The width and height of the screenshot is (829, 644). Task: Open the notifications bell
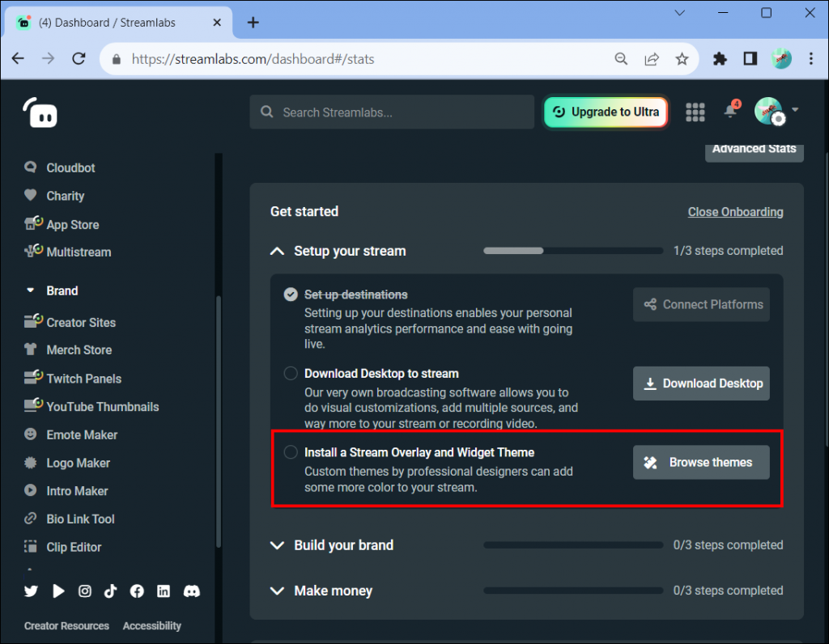[x=730, y=112]
